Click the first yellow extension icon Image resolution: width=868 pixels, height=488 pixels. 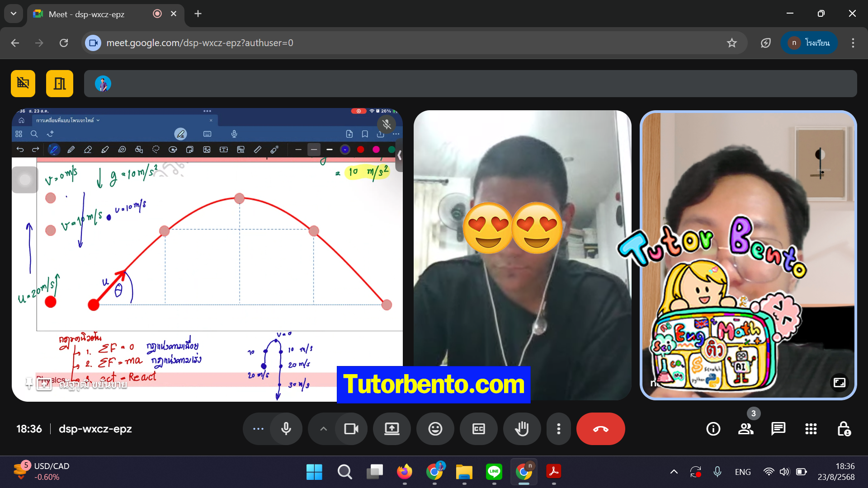23,84
